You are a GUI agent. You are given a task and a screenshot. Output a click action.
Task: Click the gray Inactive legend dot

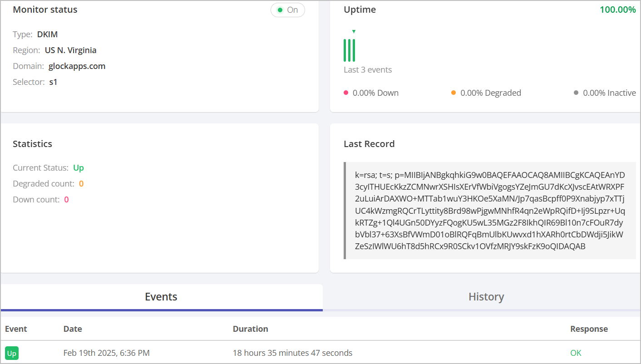(576, 93)
